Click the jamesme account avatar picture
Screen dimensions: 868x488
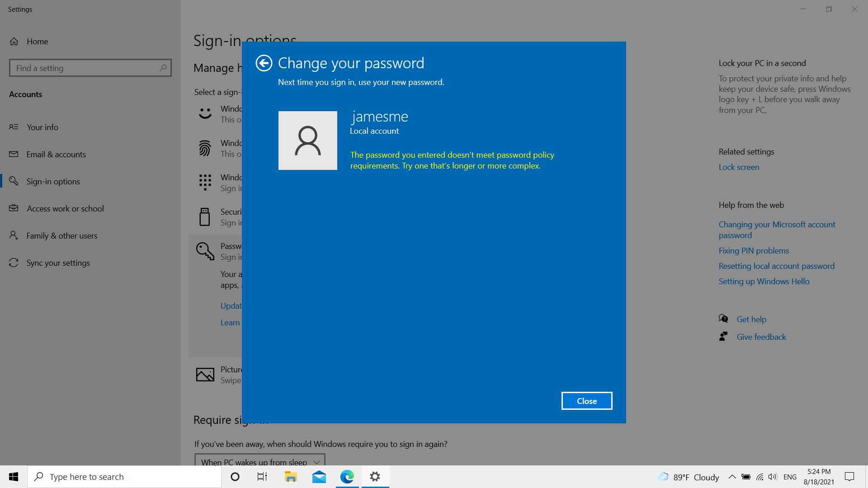tap(307, 141)
